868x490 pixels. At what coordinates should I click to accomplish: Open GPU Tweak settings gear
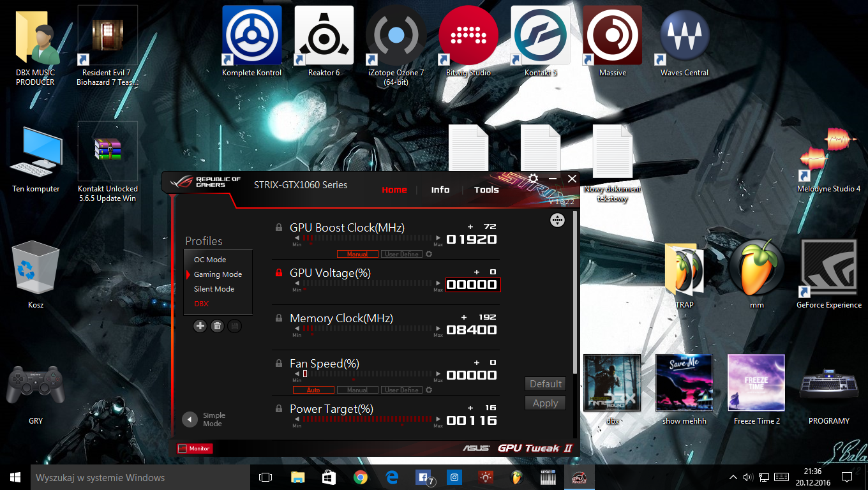(x=534, y=179)
